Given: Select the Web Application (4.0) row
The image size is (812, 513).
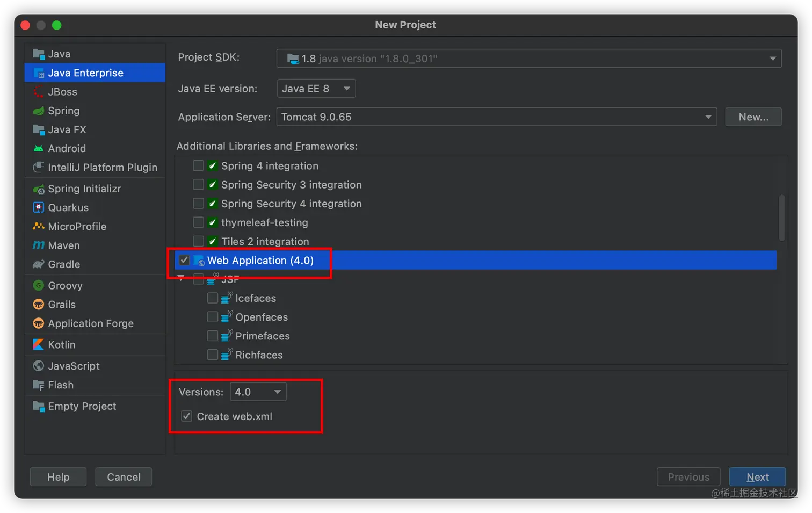Looking at the screenshot, I should click(x=476, y=260).
